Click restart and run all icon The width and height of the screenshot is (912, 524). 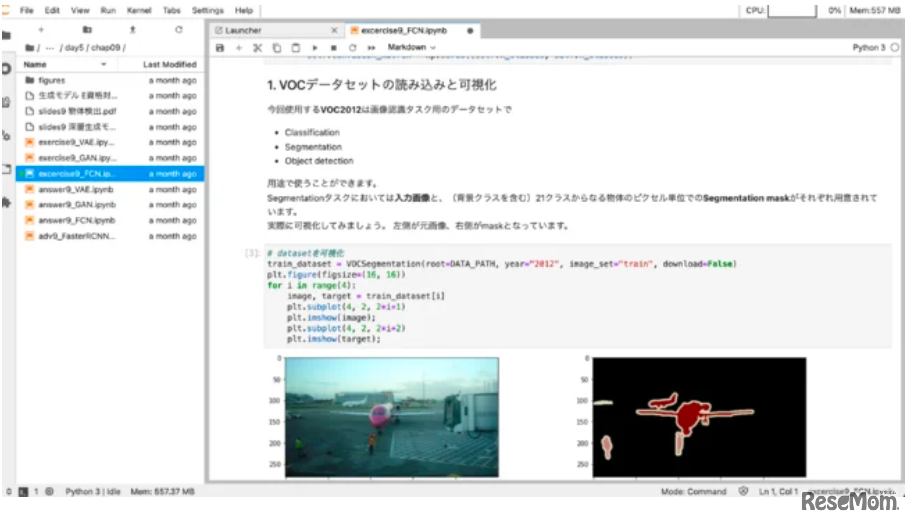click(371, 47)
